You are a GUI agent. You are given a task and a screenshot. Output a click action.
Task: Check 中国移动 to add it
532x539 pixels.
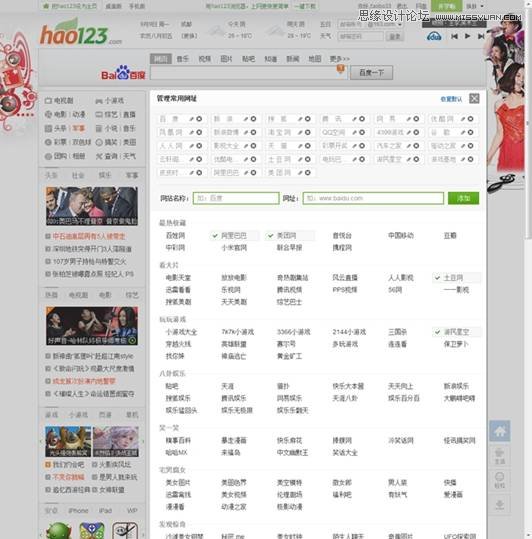coord(401,236)
